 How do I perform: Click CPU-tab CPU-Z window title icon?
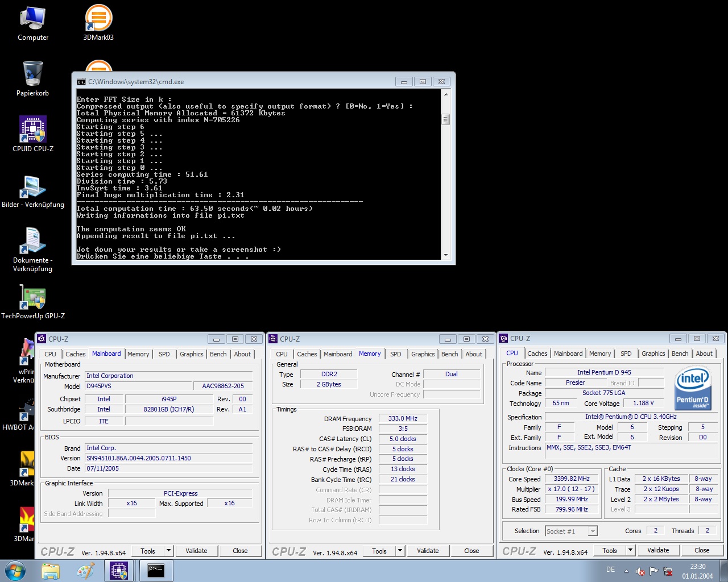(503, 338)
